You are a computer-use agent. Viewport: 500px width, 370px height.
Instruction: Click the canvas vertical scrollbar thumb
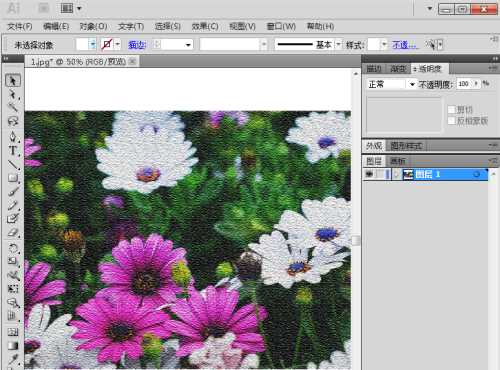356,240
